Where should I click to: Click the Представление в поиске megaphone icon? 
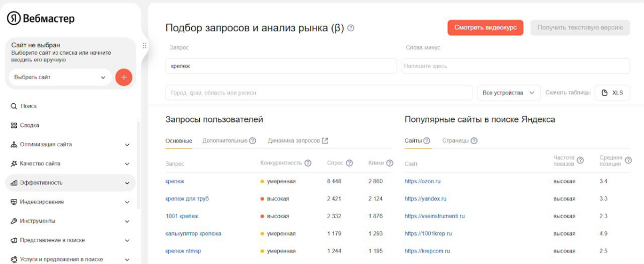(13, 240)
